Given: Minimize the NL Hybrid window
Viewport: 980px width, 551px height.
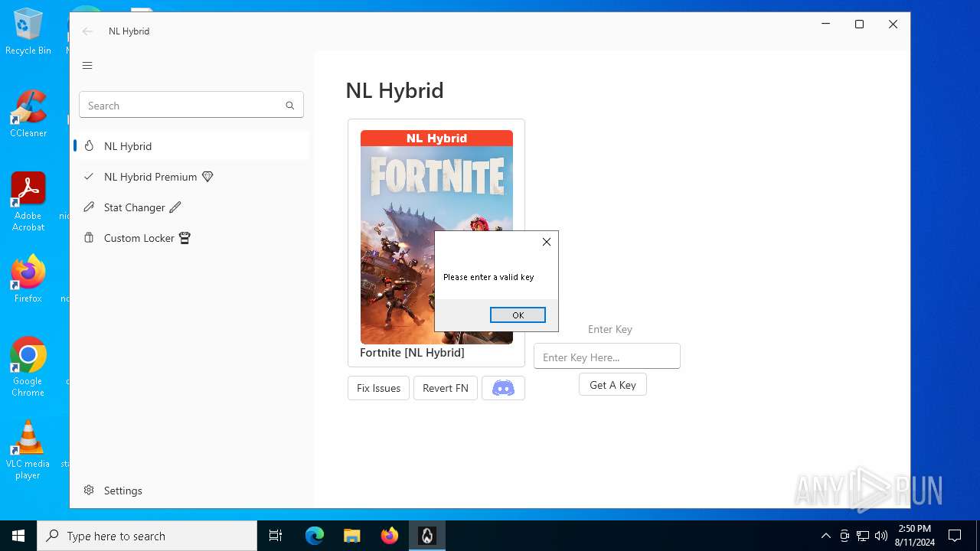Looking at the screenshot, I should pos(825,24).
